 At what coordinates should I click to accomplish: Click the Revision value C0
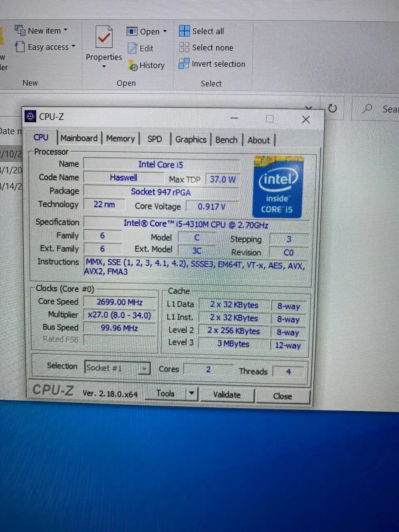(x=289, y=253)
